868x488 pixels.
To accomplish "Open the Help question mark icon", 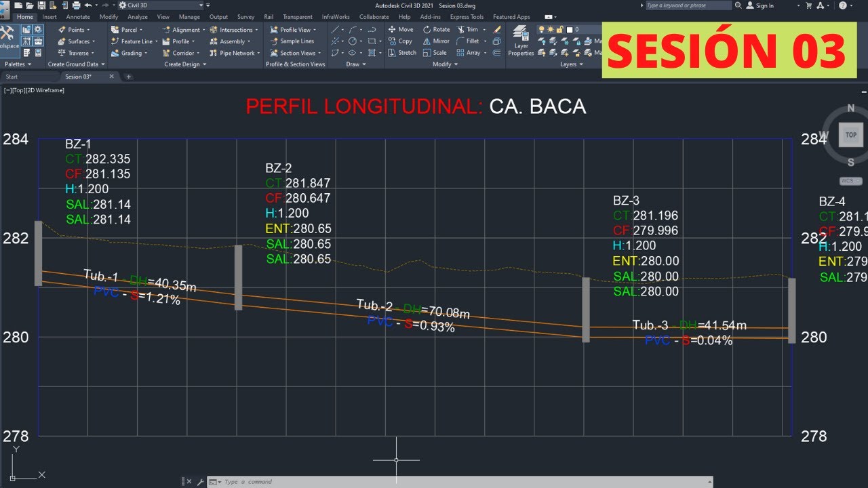I will pyautogui.click(x=843, y=5).
